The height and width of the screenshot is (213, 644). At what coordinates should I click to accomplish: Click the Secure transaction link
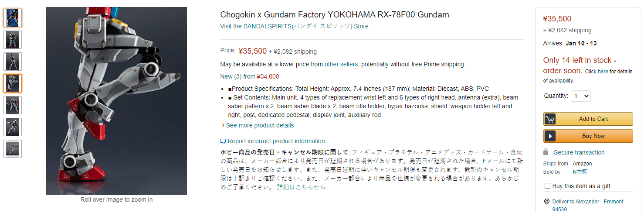[579, 152]
